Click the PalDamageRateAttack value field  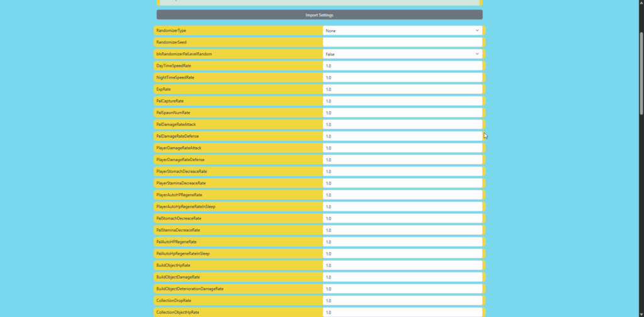402,125
